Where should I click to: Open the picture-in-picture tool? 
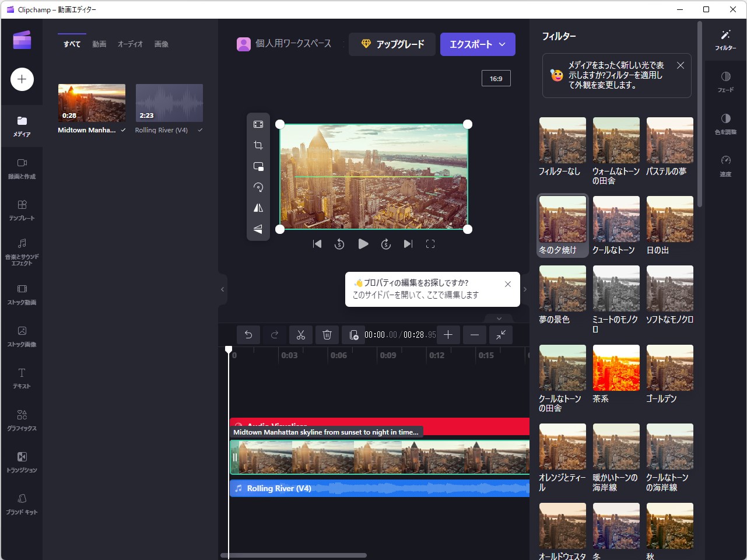pyautogui.click(x=258, y=166)
